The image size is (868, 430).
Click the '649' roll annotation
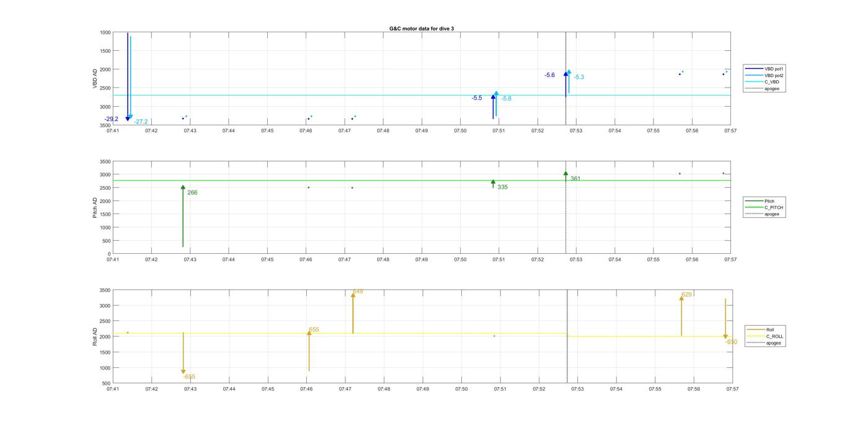click(x=358, y=292)
